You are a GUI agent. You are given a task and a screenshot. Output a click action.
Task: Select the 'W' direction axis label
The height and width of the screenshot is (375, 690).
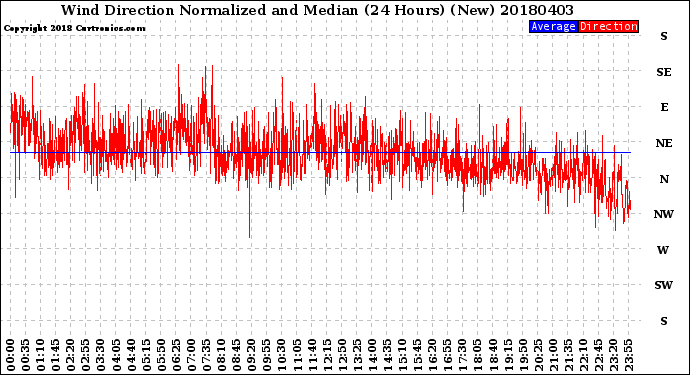point(663,250)
